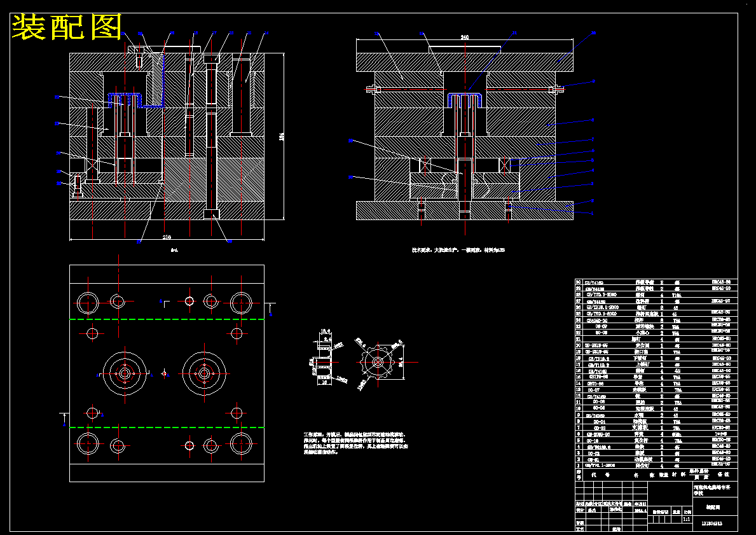Click the 1:1 scale cell in title block
Viewport: 756px width, 535px height.
[687, 519]
